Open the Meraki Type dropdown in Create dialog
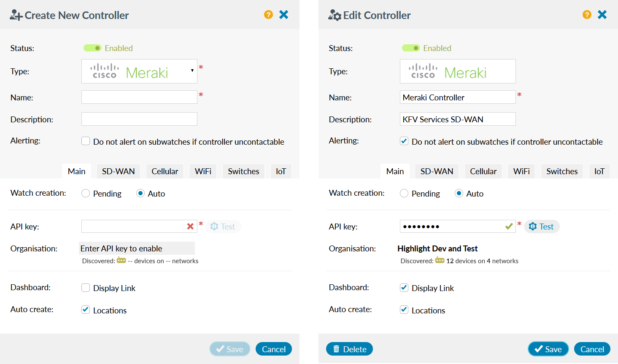This screenshot has height=364, width=618. (192, 71)
